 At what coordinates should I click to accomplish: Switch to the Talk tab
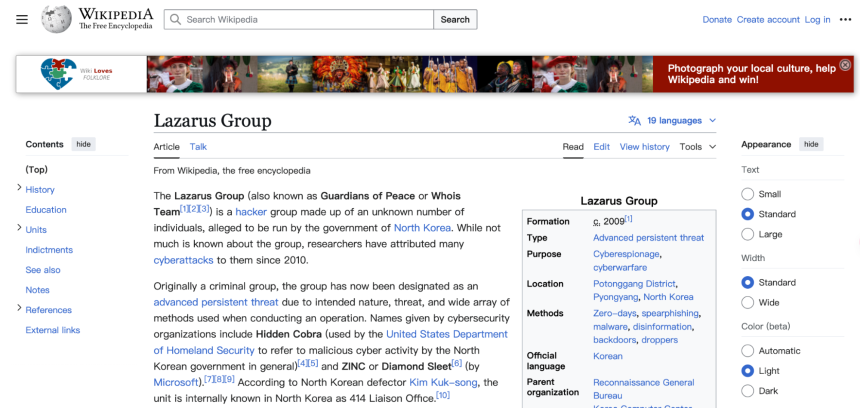click(x=198, y=147)
